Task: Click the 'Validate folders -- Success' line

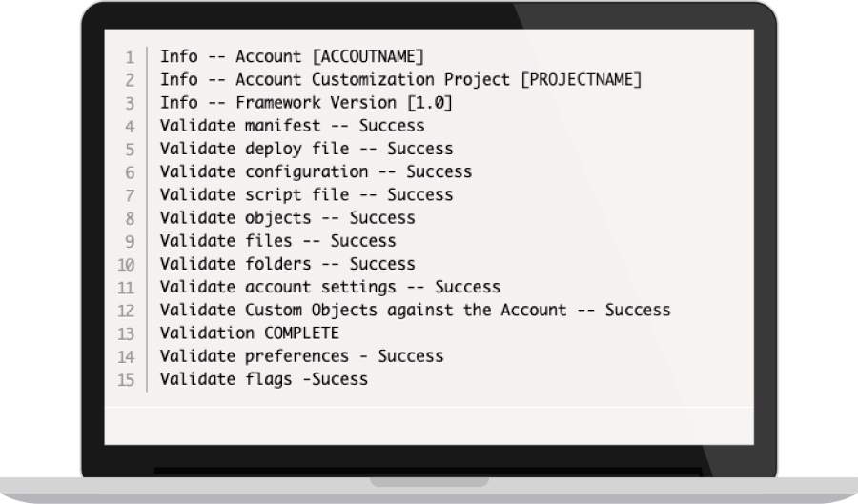Action: (287, 264)
